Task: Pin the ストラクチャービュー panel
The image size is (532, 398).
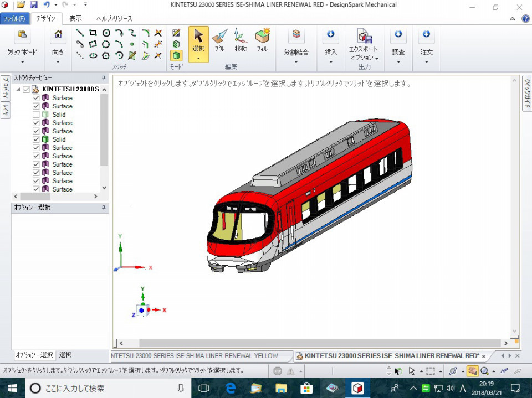Action: (104, 78)
